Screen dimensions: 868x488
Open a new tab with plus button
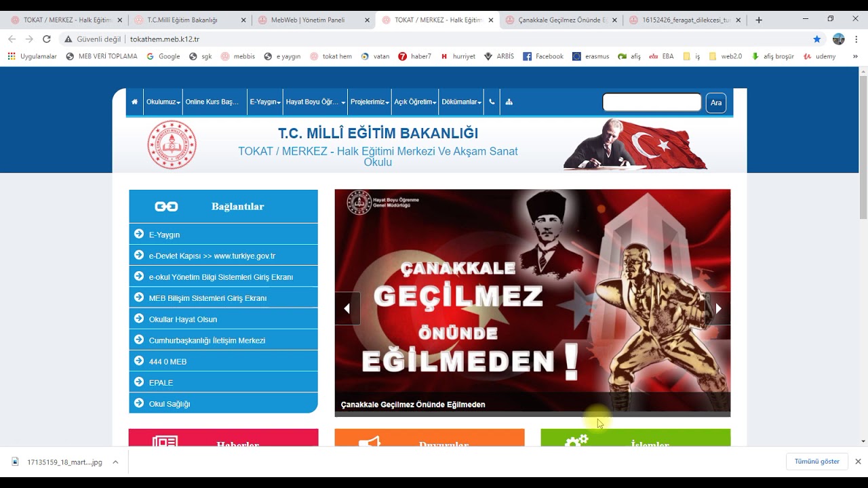pos(759,20)
